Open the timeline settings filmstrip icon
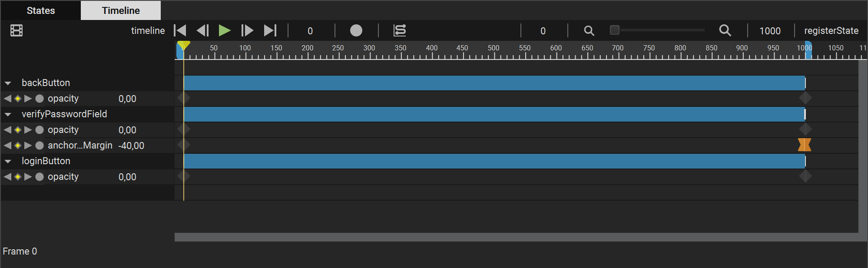The width and height of the screenshot is (868, 268). point(16,30)
